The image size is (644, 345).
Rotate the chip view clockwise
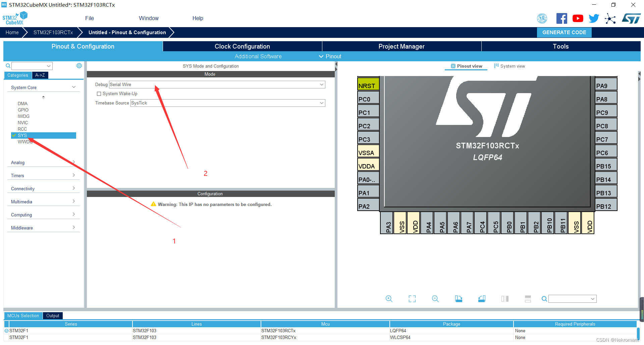[x=459, y=299]
